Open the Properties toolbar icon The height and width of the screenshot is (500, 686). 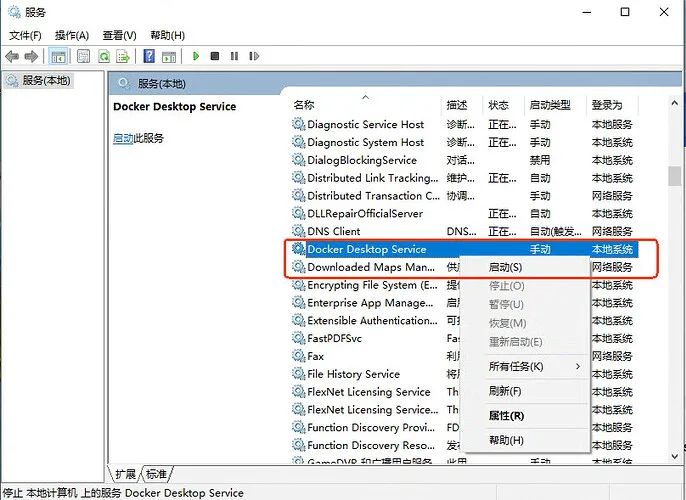coord(83,56)
